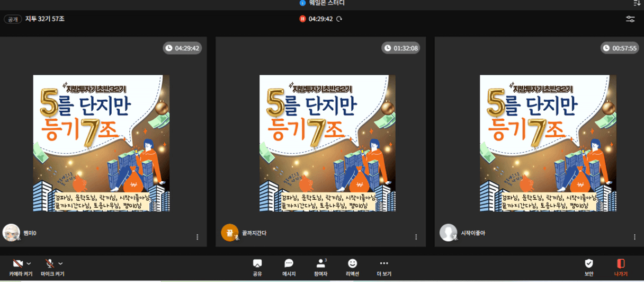
Task: Click the 웨일온 스터디 window title
Action: pos(327,3)
